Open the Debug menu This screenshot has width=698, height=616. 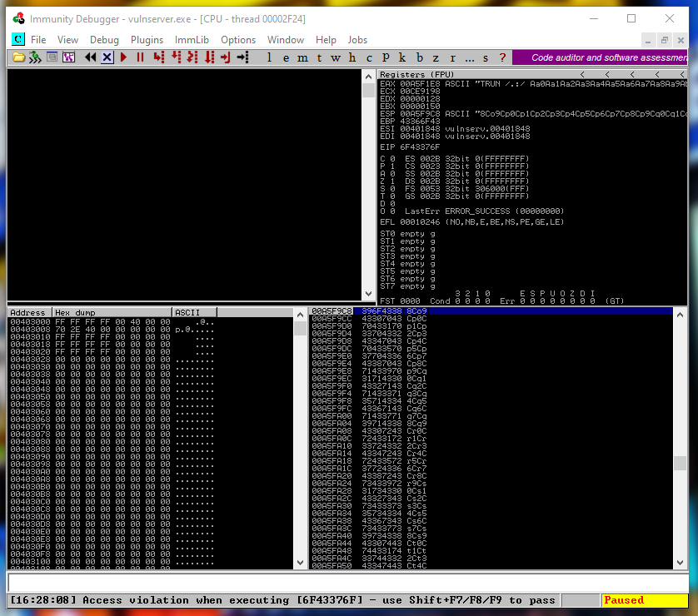coord(104,39)
